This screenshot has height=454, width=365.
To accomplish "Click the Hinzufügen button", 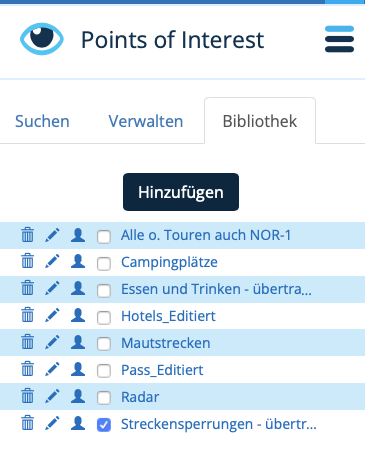I will (x=181, y=192).
